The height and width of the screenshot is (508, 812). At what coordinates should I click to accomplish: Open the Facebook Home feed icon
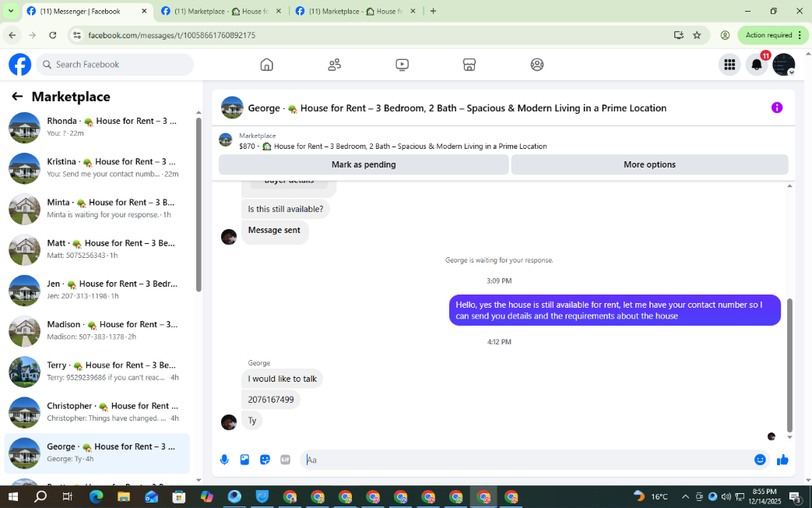click(267, 65)
